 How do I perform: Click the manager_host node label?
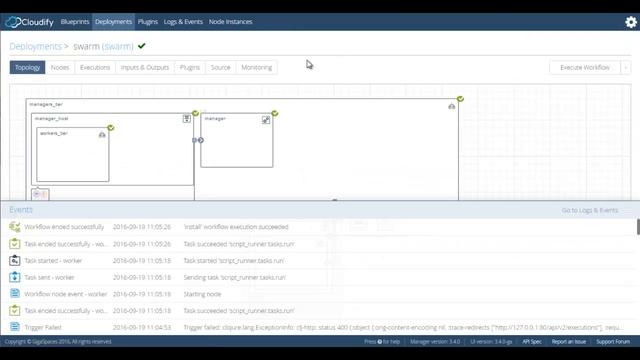pos(51,118)
